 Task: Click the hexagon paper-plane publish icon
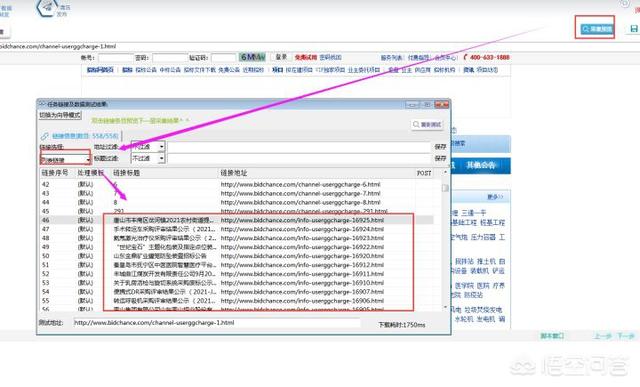(47, 7)
